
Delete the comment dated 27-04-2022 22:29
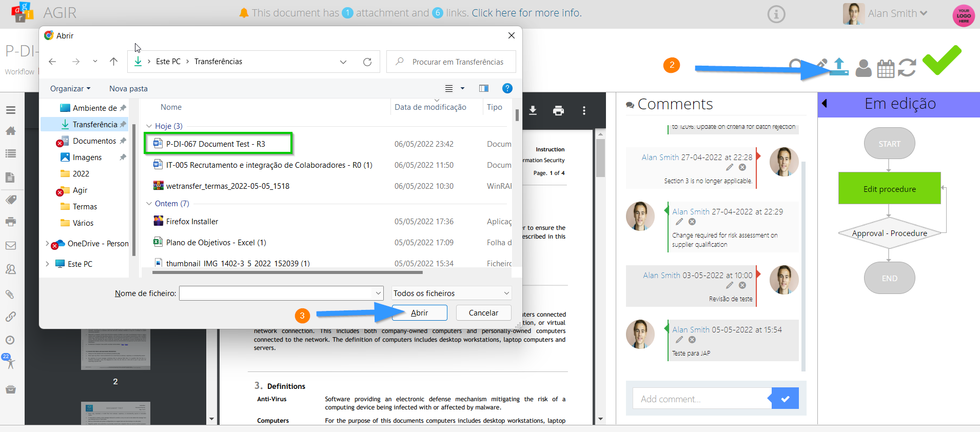click(692, 222)
